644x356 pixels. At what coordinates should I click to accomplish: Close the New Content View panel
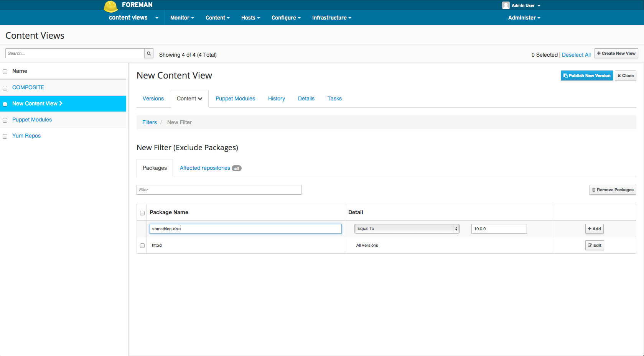(625, 75)
